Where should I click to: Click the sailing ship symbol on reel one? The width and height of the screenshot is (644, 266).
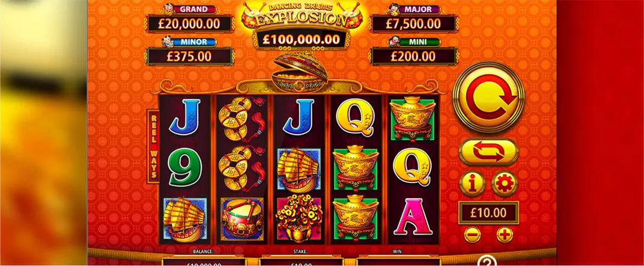pos(185,220)
